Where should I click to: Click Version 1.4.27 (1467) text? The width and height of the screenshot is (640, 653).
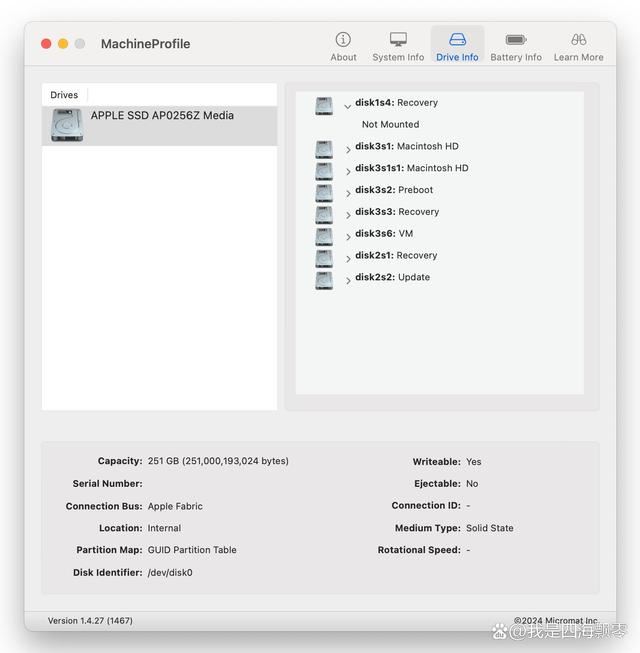[90, 621]
